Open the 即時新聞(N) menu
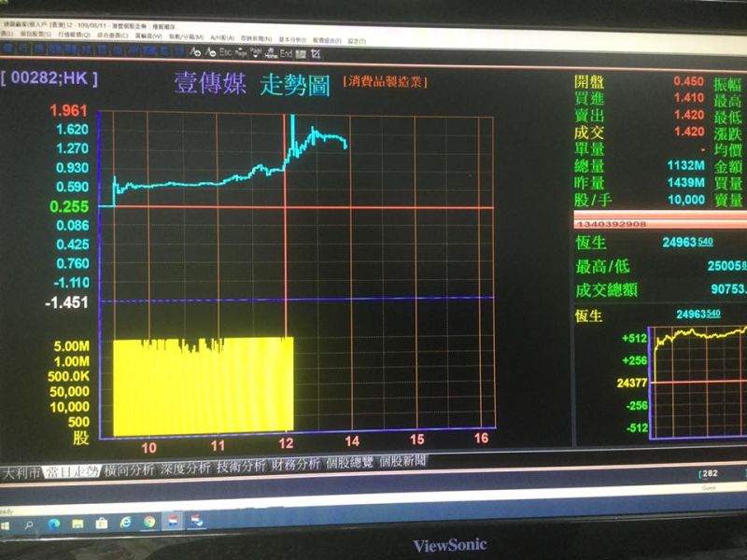The image size is (747, 560). (x=256, y=38)
